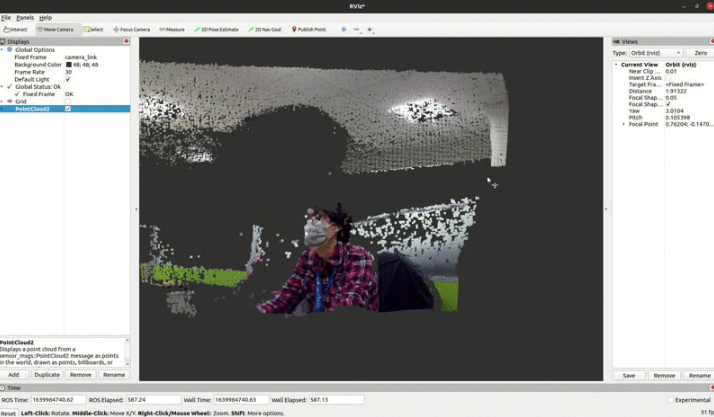Click the Fixed Frame value camera_link

click(81, 57)
